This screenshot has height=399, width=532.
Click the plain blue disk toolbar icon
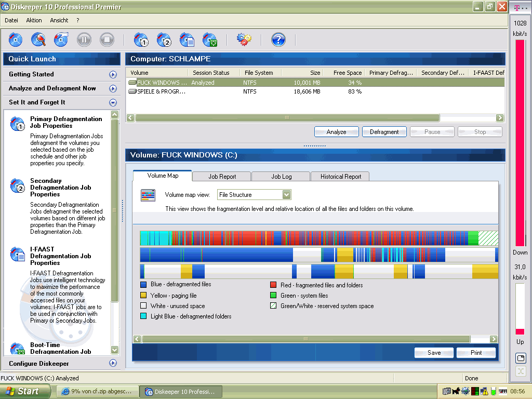15,39
